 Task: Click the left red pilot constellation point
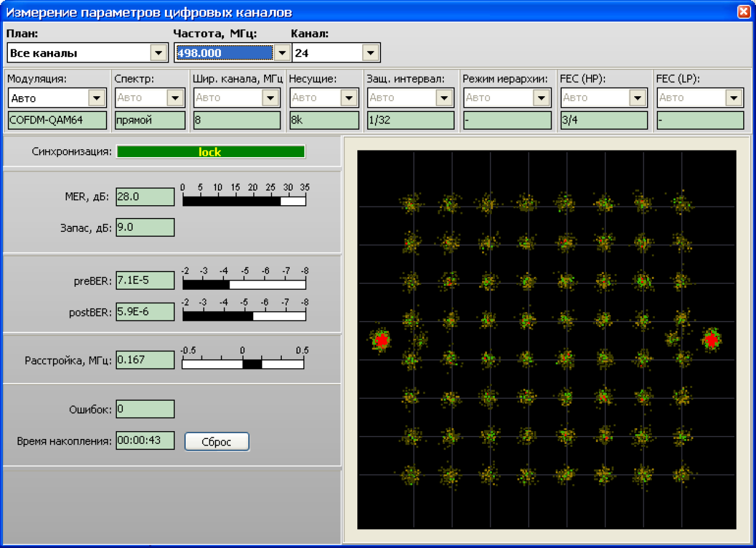coord(382,340)
